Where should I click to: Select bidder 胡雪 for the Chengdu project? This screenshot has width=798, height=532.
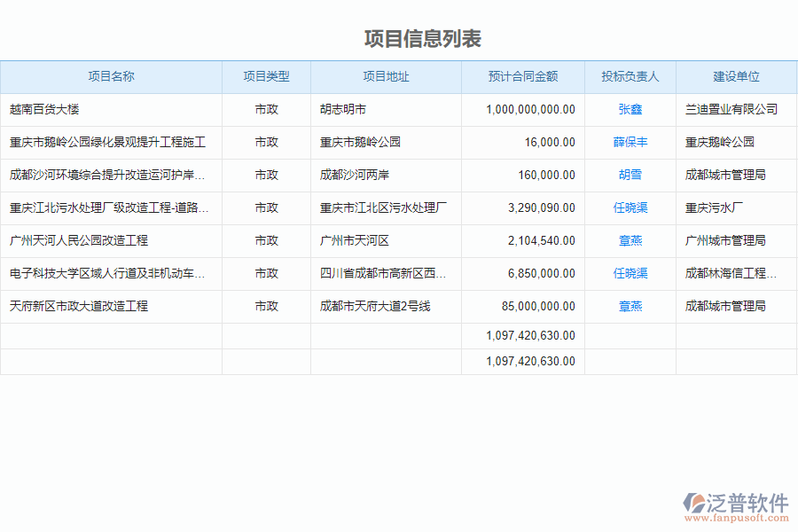630,175
